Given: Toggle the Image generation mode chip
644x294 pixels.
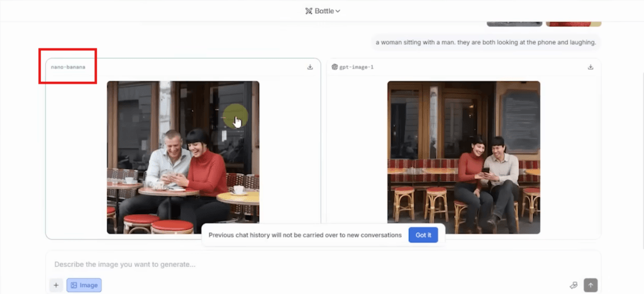Looking at the screenshot, I should pos(84,285).
